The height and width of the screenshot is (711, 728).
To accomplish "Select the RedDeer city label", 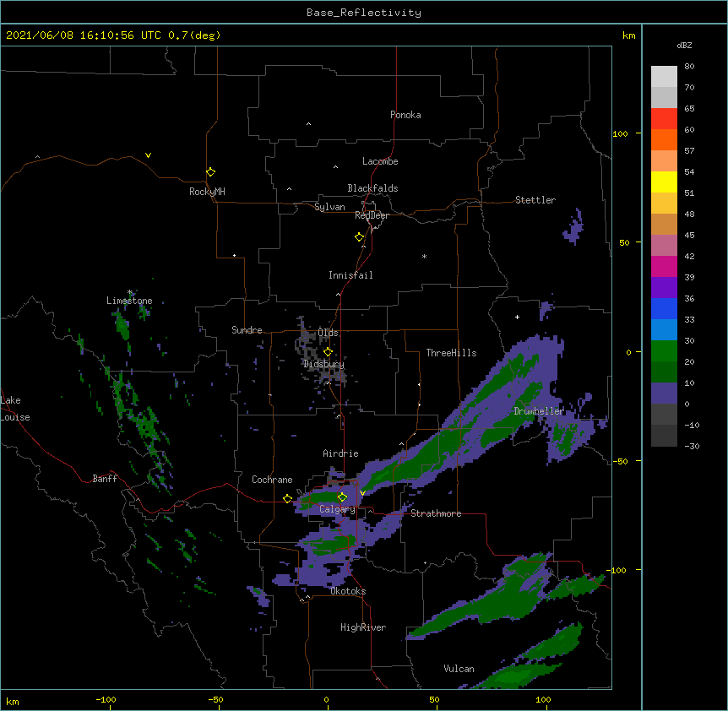I will 372,215.
